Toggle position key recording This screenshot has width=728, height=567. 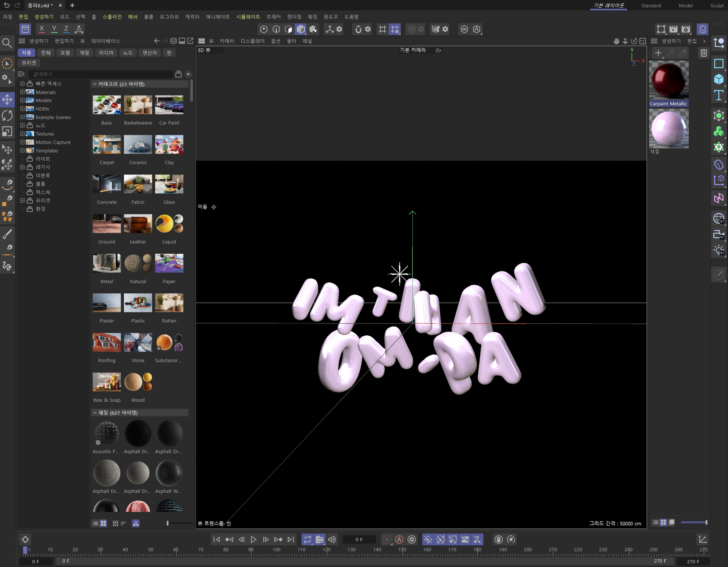click(x=428, y=539)
